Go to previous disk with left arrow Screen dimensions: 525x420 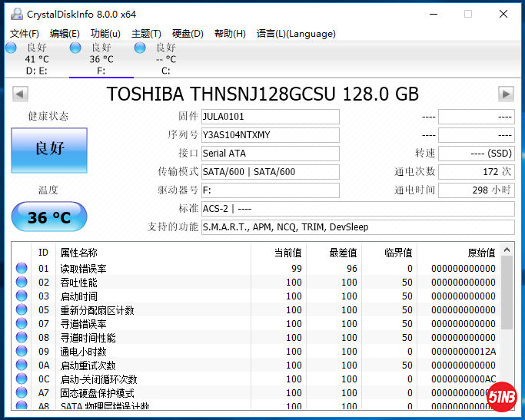tap(21, 94)
